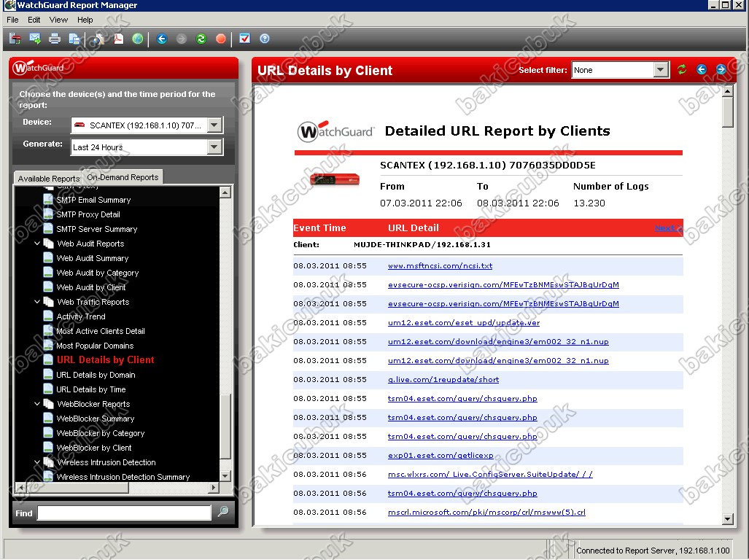The width and height of the screenshot is (749, 560).
Task: Go back using the main toolbar arrow
Action: click(x=162, y=39)
